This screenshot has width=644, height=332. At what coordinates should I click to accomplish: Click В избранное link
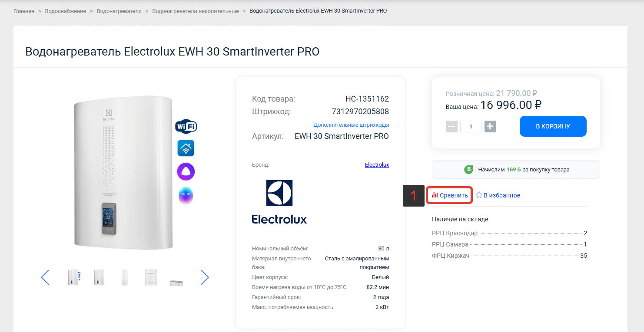pos(502,195)
